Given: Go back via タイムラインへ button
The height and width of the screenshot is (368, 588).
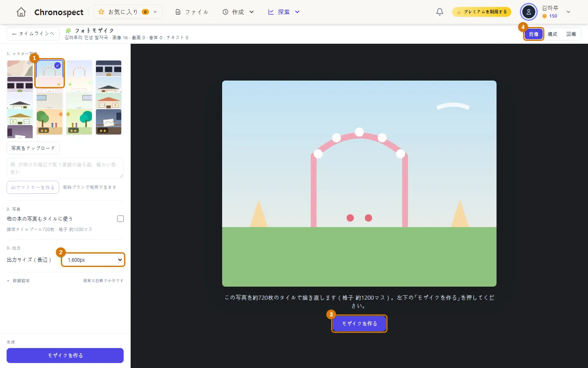Looking at the screenshot, I should tap(33, 34).
